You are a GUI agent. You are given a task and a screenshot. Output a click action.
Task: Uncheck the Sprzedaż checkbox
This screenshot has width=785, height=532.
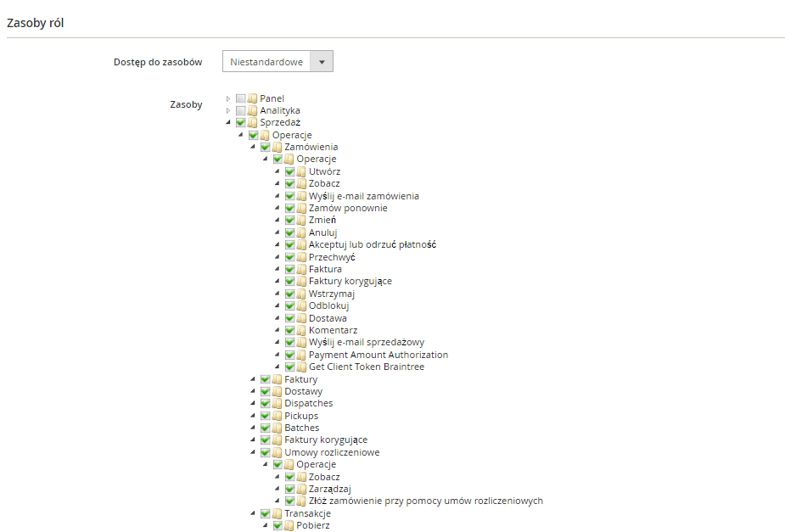click(x=241, y=123)
